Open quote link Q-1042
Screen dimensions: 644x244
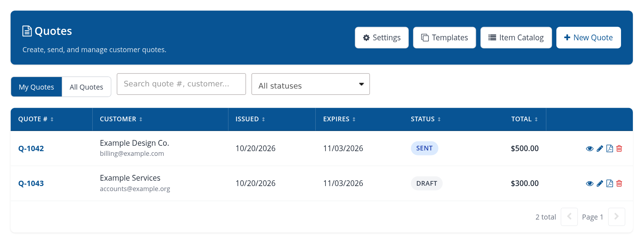31,148
